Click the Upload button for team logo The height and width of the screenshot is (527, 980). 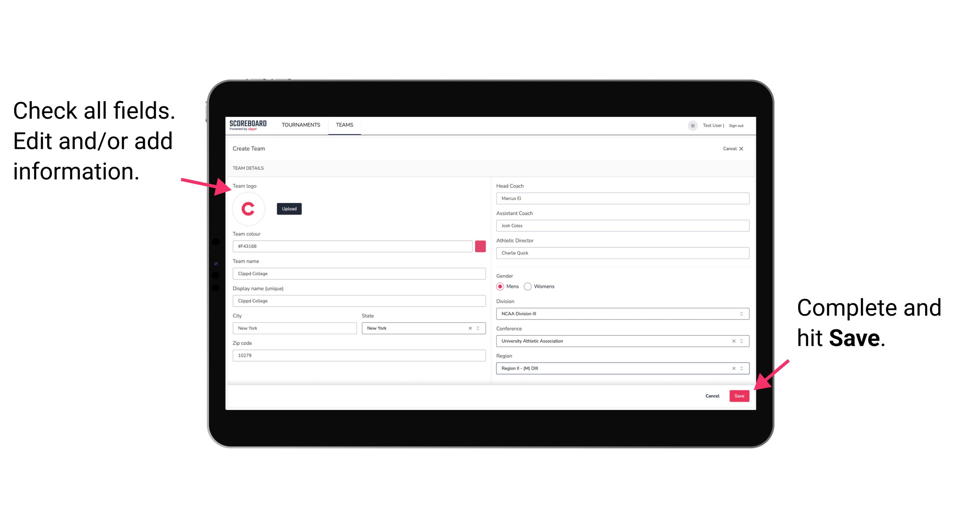tap(289, 208)
